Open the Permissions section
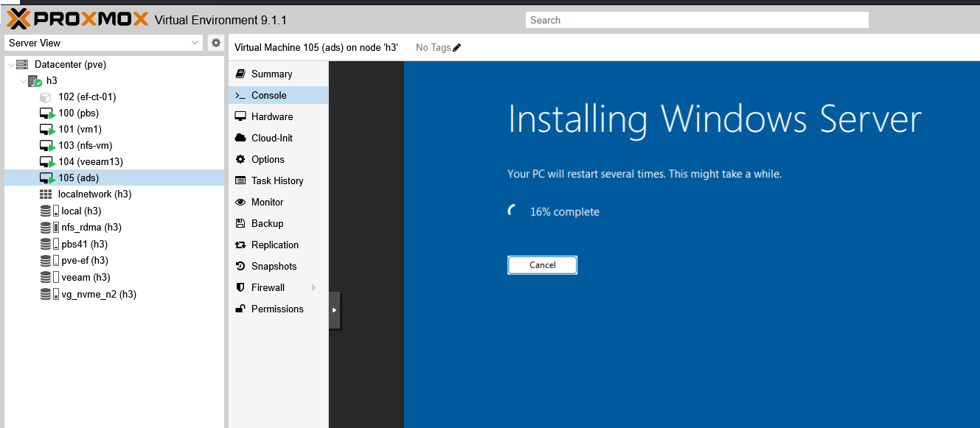980x428 pixels. [278, 309]
